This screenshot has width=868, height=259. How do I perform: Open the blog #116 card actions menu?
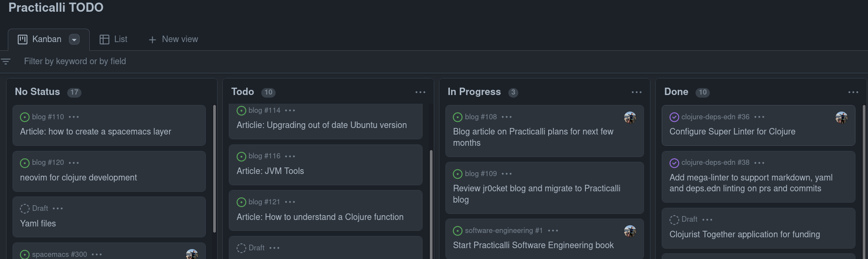[x=290, y=156]
